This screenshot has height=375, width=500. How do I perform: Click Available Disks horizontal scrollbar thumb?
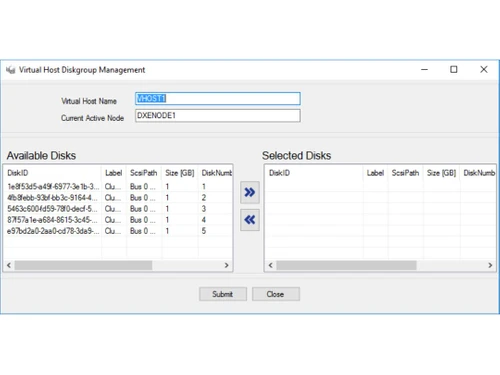click(83, 265)
